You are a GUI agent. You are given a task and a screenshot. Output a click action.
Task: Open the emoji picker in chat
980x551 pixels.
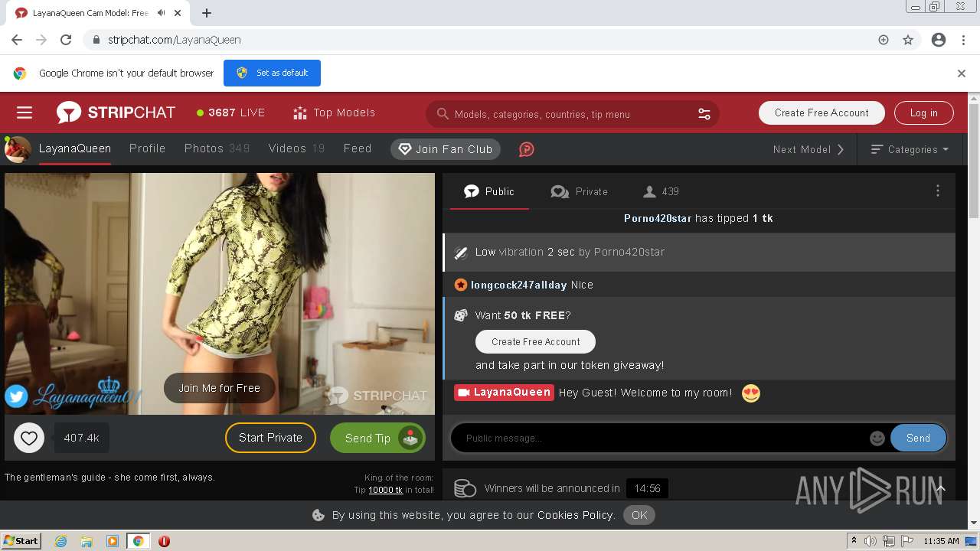coord(877,438)
